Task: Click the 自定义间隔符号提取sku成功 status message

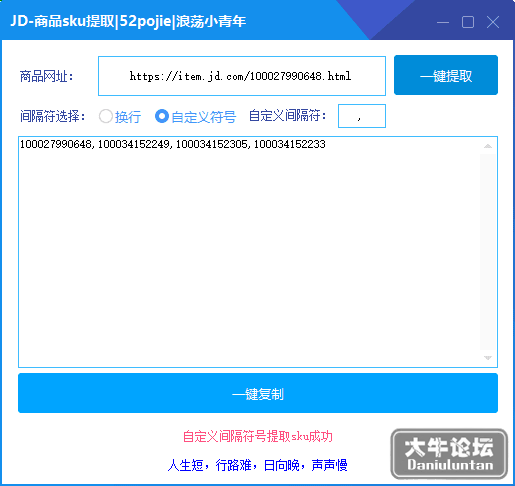Action: coord(258,436)
